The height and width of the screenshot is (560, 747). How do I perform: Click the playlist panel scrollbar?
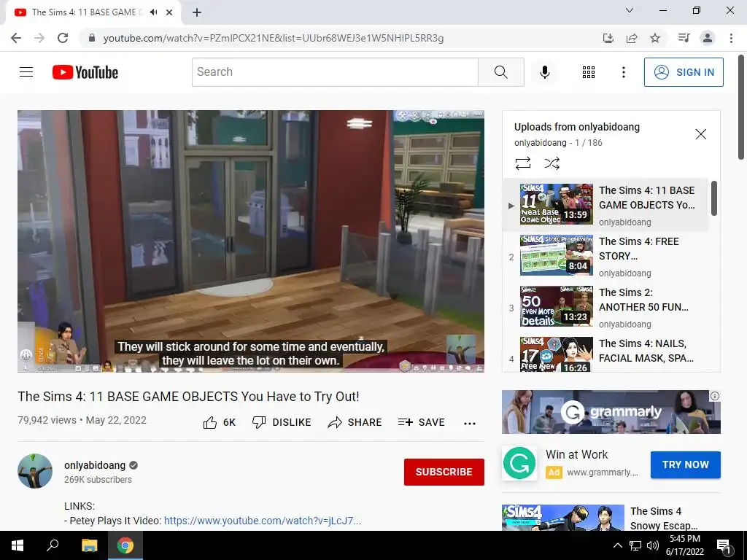pyautogui.click(x=713, y=198)
